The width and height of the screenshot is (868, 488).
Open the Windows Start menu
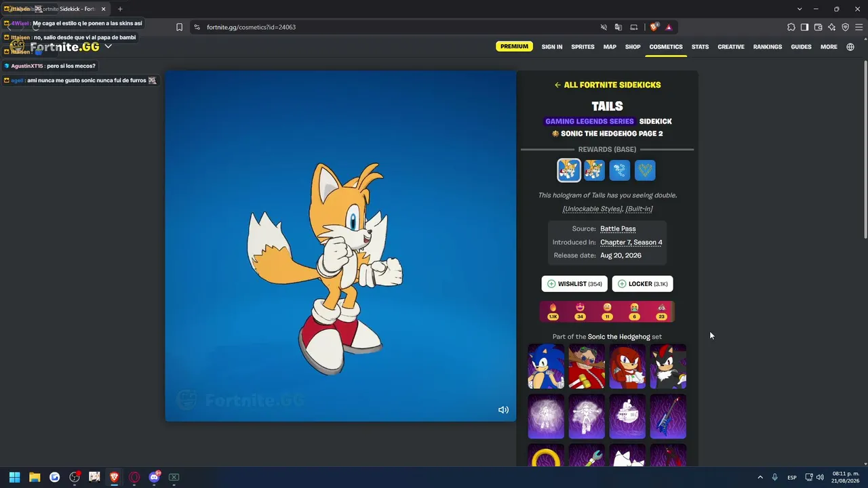pyautogui.click(x=14, y=477)
